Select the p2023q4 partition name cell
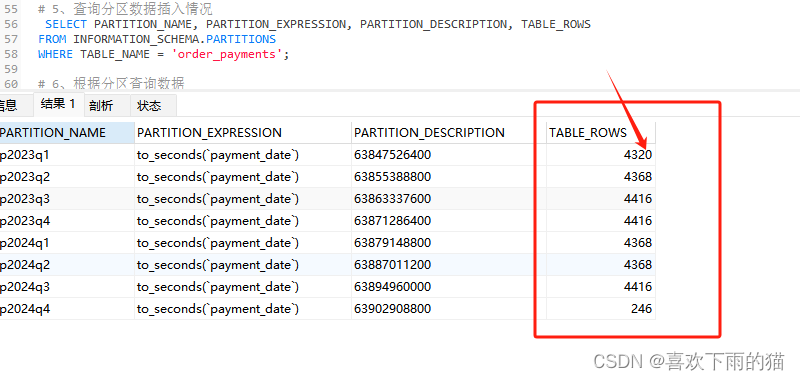The height and width of the screenshot is (380, 800). [x=67, y=220]
